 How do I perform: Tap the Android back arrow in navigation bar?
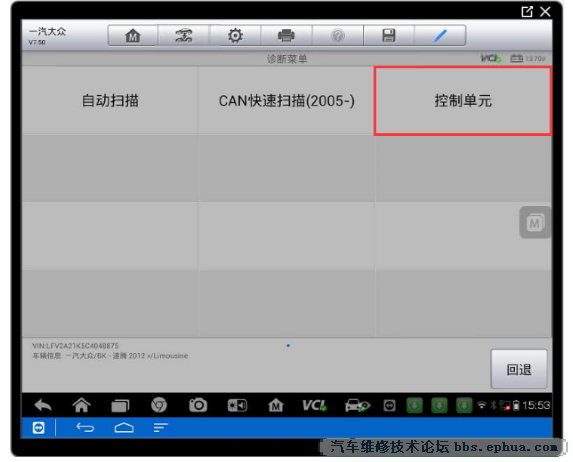pos(43,405)
